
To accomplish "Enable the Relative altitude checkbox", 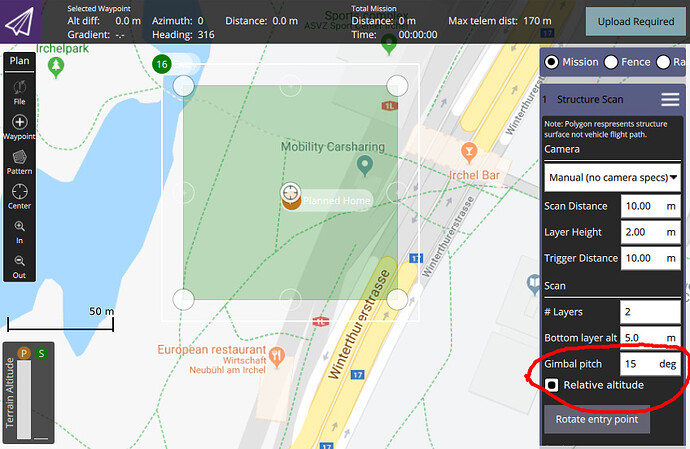I will pos(551,385).
